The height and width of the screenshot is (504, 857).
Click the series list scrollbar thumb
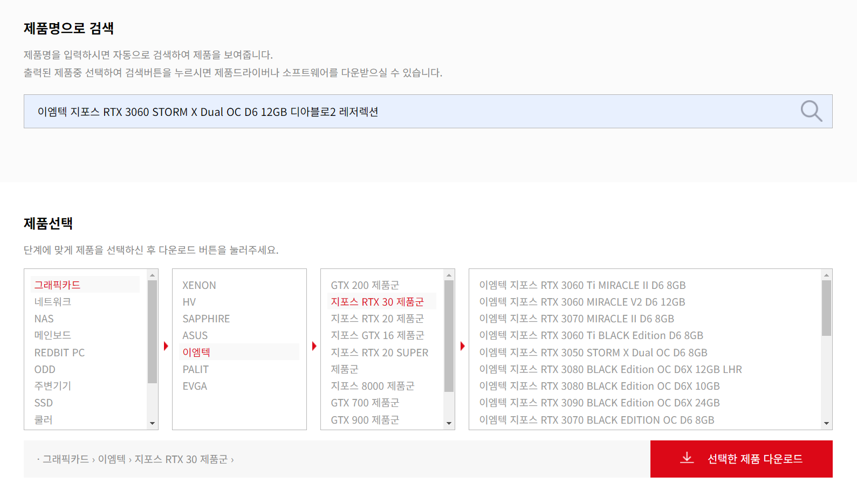pyautogui.click(x=449, y=336)
